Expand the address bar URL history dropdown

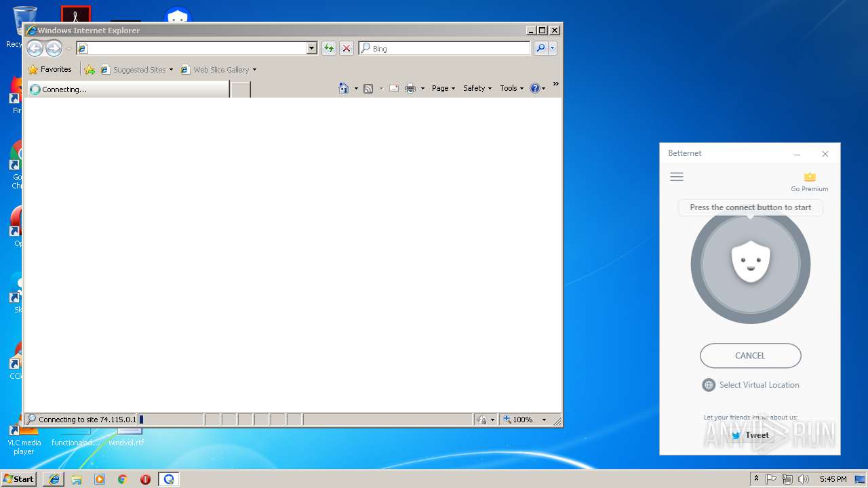tap(312, 48)
